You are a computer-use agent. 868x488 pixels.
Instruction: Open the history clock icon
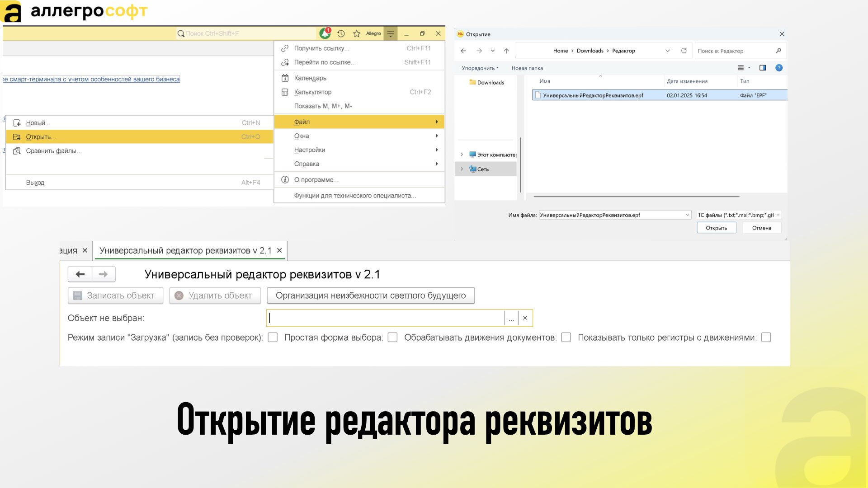point(341,33)
